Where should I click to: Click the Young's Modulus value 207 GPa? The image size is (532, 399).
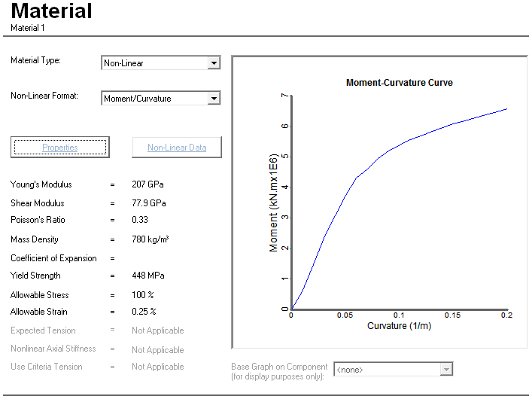coord(147,184)
